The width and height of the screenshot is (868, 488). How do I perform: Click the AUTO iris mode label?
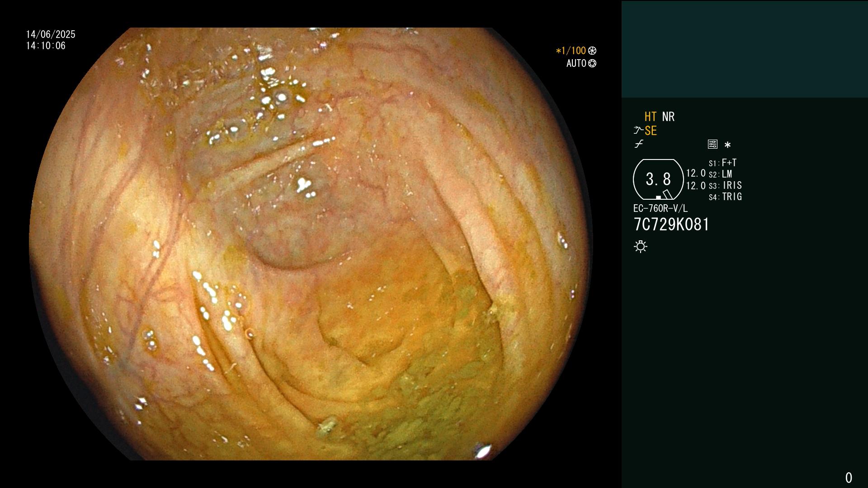(576, 63)
